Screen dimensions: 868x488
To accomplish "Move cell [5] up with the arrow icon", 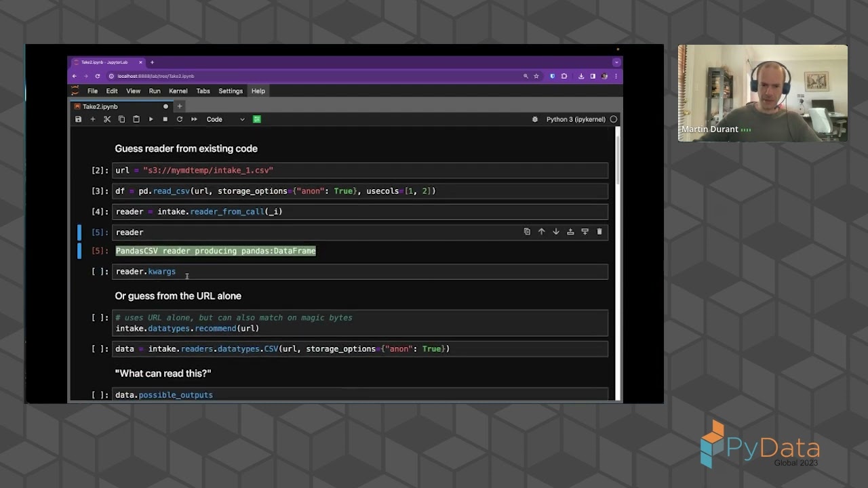I will tap(541, 232).
